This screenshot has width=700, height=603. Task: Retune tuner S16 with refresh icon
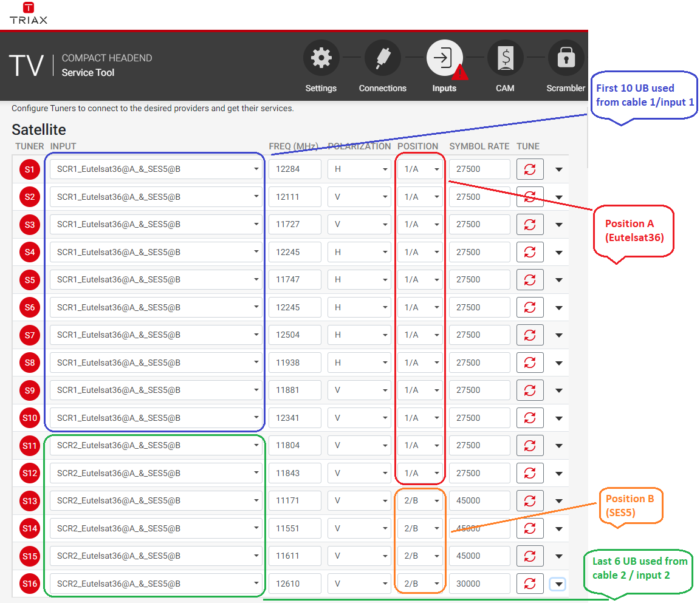530,584
